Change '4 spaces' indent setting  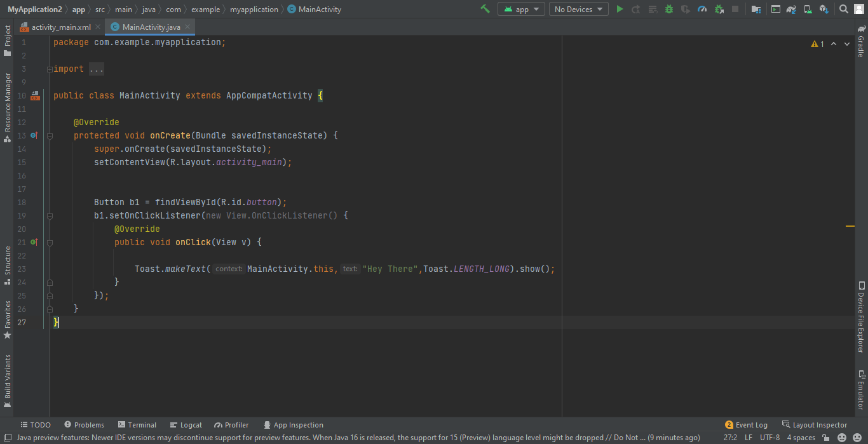point(801,438)
